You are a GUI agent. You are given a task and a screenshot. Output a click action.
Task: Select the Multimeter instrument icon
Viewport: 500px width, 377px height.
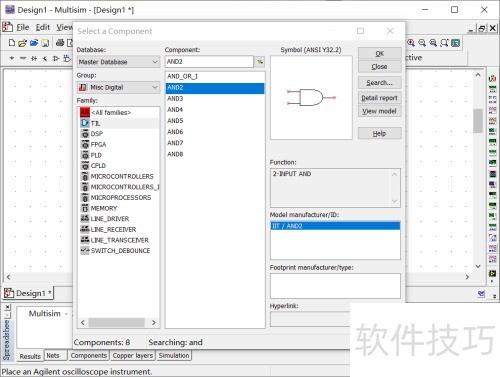pos(492,78)
